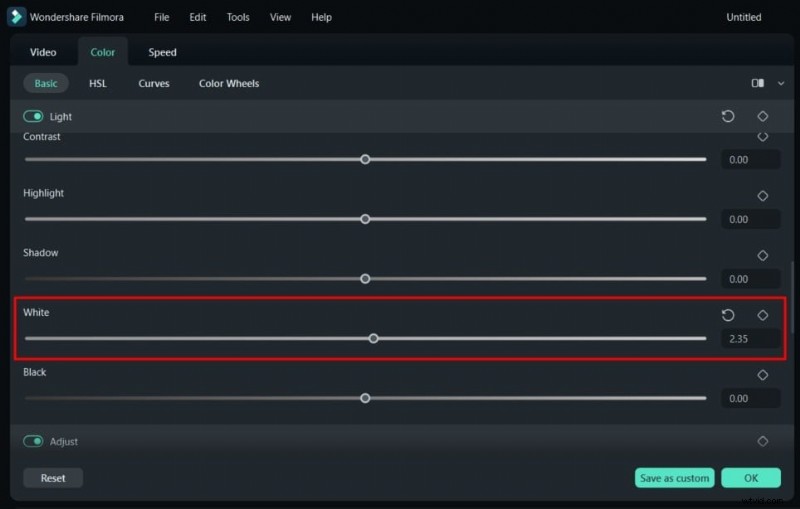Image resolution: width=800 pixels, height=509 pixels.
Task: Click the White keyframe diamond icon
Action: [x=763, y=315]
